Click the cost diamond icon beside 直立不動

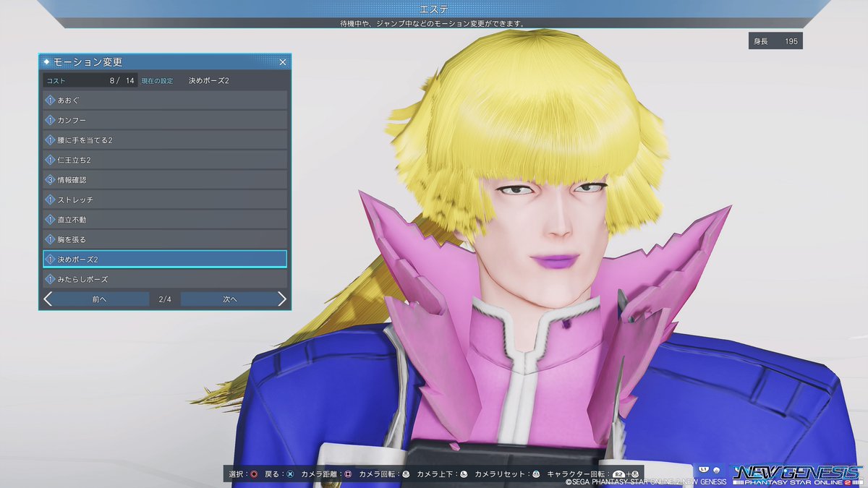pyautogui.click(x=50, y=219)
